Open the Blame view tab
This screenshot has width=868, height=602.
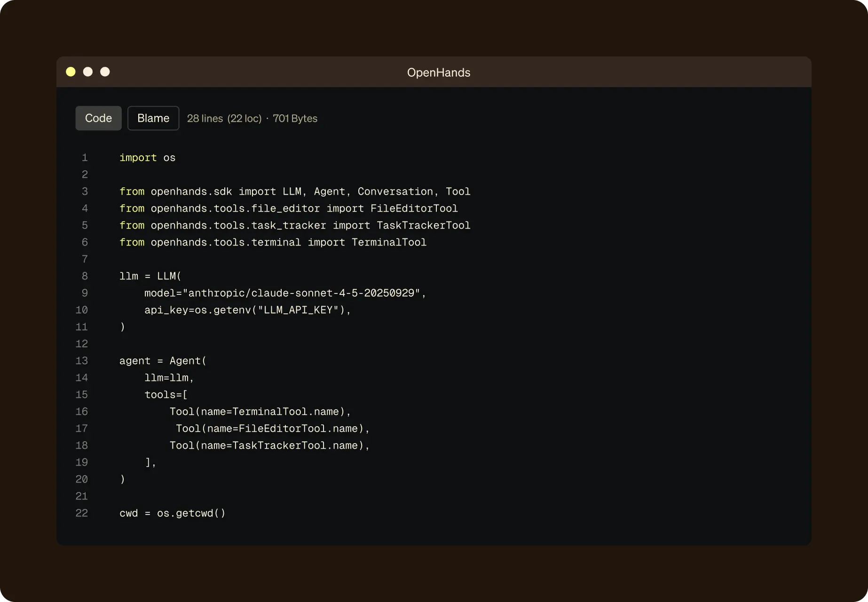pos(153,118)
